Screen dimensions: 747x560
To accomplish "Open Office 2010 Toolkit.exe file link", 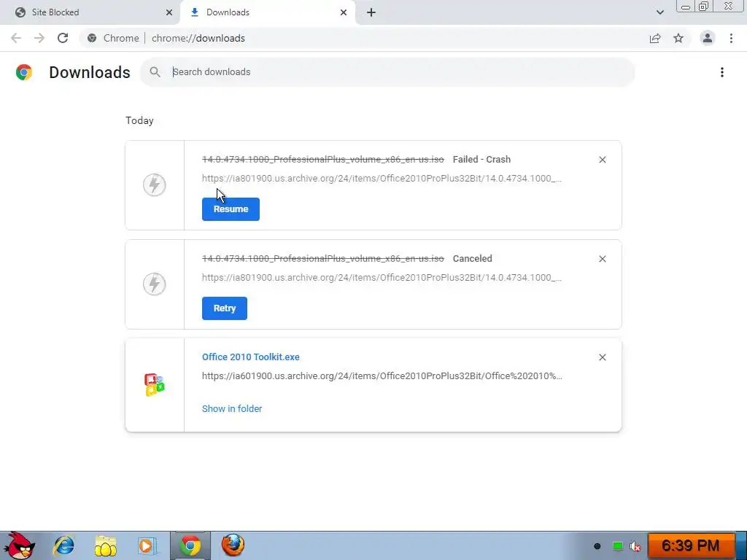I will [x=251, y=357].
